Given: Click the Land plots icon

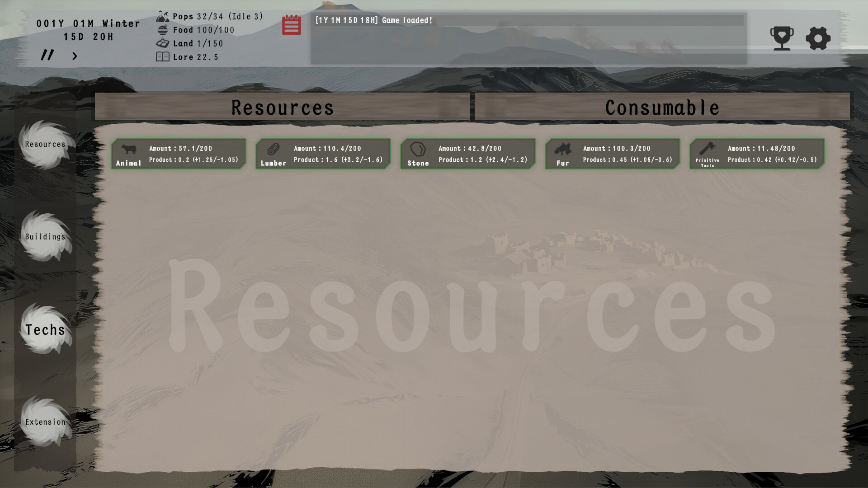Looking at the screenshot, I should pos(162,43).
